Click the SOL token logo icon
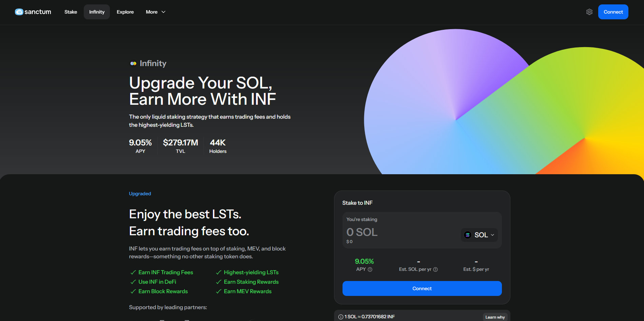Image resolution: width=644 pixels, height=321 pixels. click(468, 235)
